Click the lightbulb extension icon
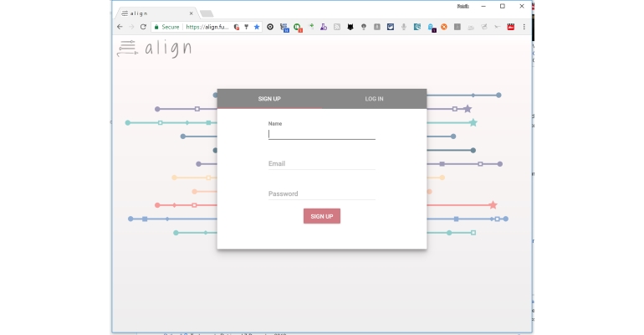The height and width of the screenshot is (335, 644). (x=364, y=27)
